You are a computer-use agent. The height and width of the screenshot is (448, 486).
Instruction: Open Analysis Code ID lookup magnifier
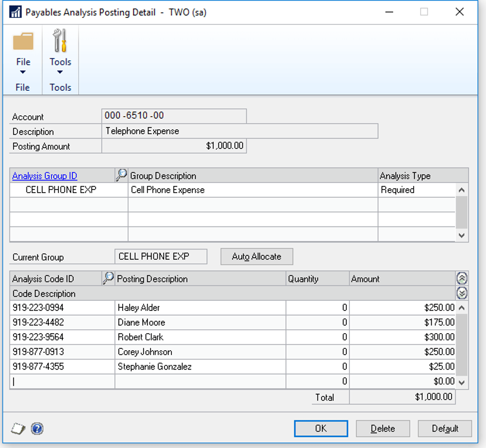tap(108, 278)
